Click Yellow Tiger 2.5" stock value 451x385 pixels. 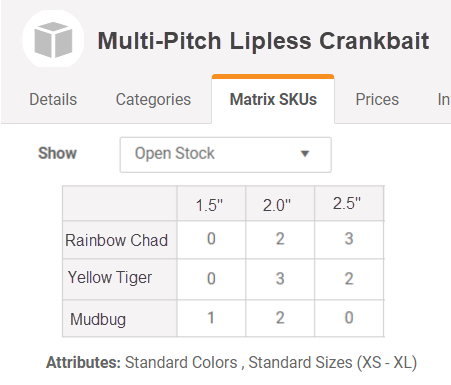click(x=349, y=279)
